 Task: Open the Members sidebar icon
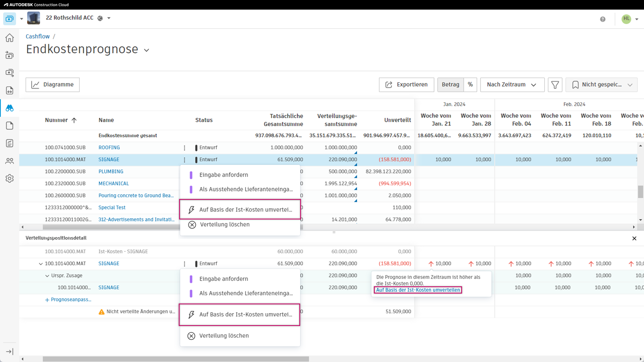(x=10, y=161)
